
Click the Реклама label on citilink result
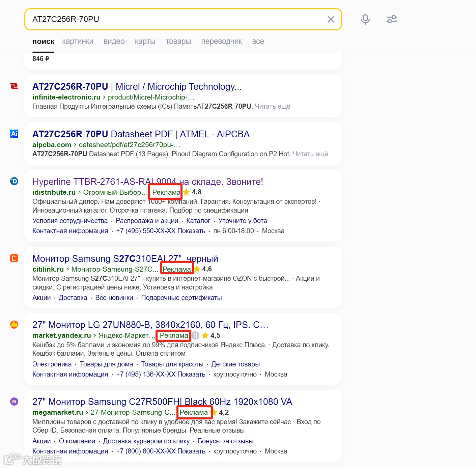pos(177,269)
